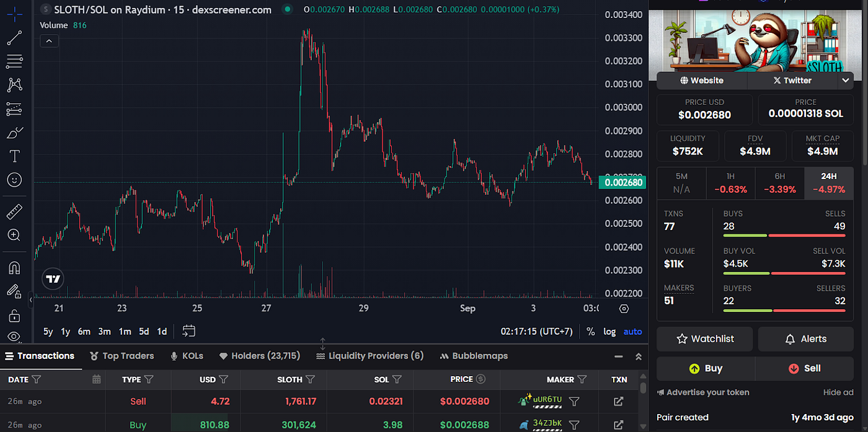868x432 pixels.
Task: Open the go-to-date calendar
Action: (x=189, y=332)
